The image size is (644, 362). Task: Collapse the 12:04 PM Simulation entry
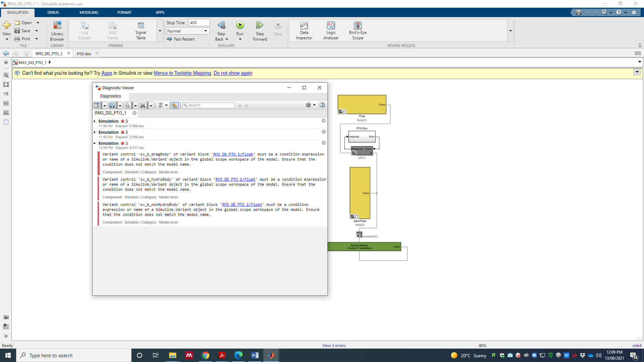pyautogui.click(x=95, y=143)
